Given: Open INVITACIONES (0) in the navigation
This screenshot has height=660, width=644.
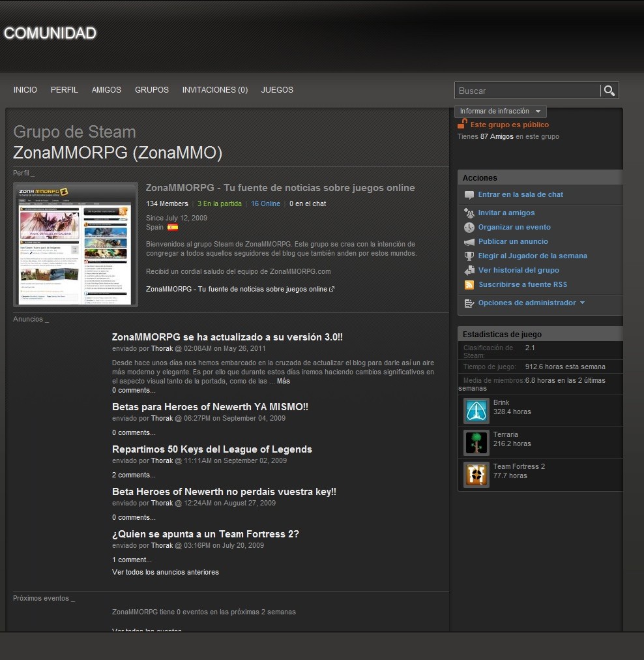Looking at the screenshot, I should click(214, 90).
